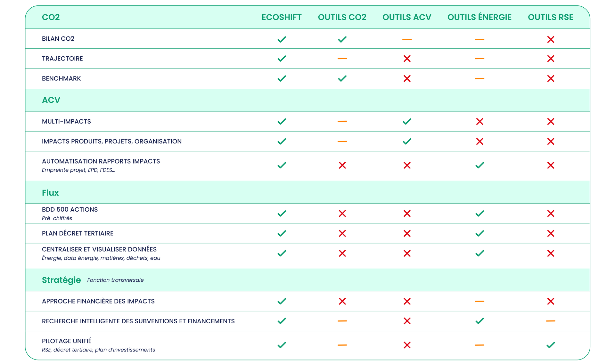This screenshot has width=615, height=364.
Task: Click Outils RSE checkmark for Pilotage Unifié
Action: click(x=551, y=345)
